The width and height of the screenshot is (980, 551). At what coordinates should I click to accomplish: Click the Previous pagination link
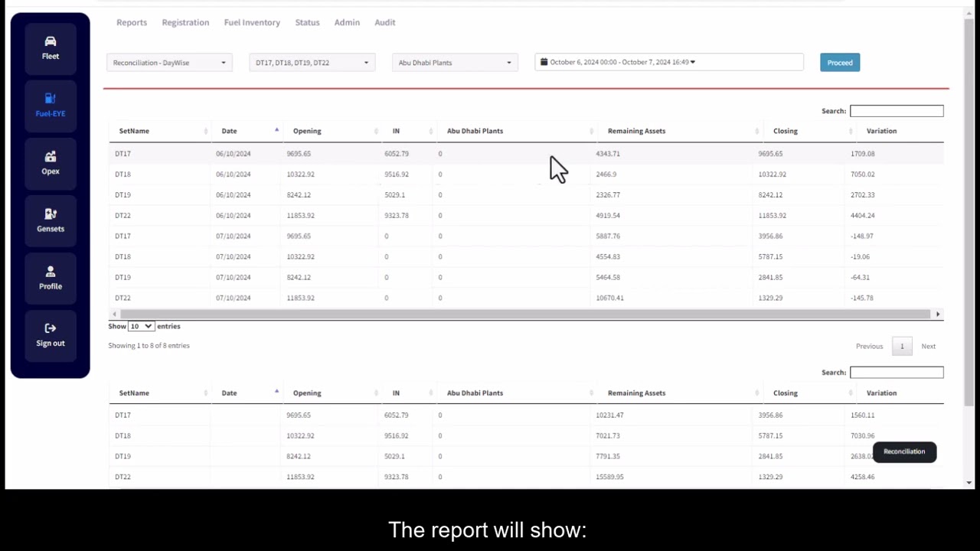(869, 347)
